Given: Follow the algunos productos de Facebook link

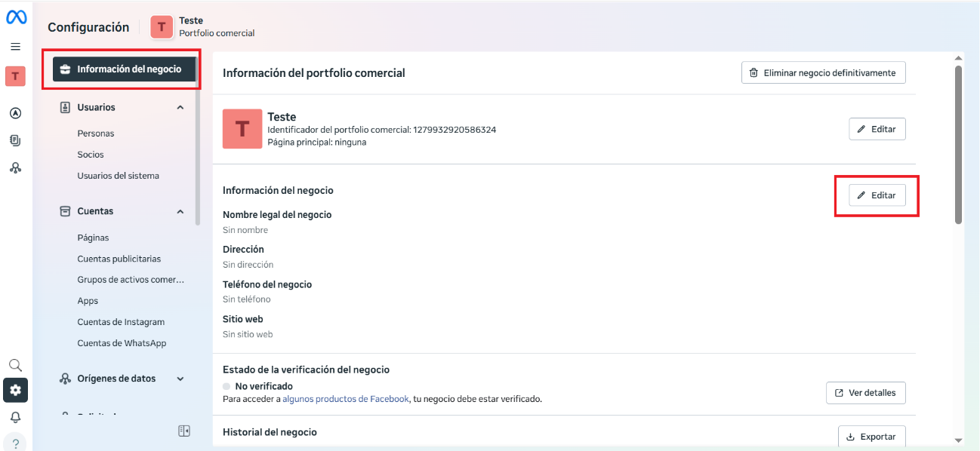Looking at the screenshot, I should point(346,399).
